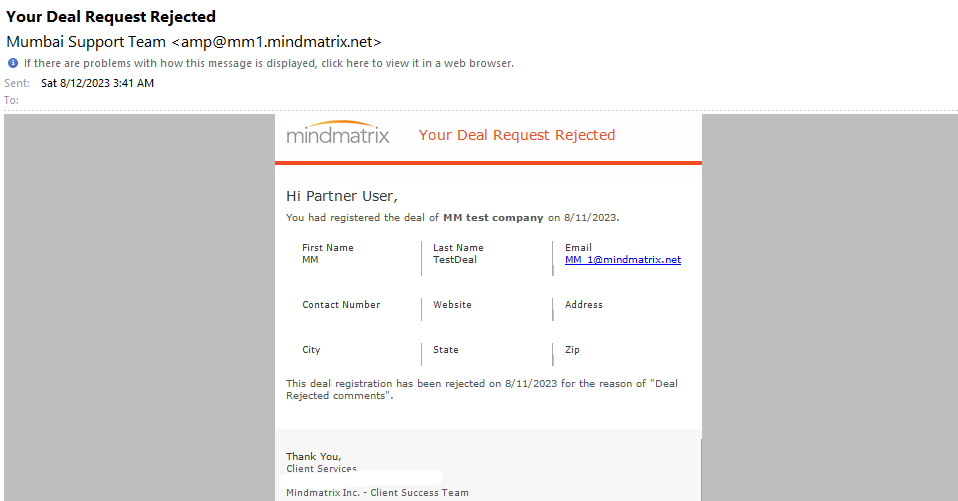
Task: Click the State label
Action: click(445, 349)
